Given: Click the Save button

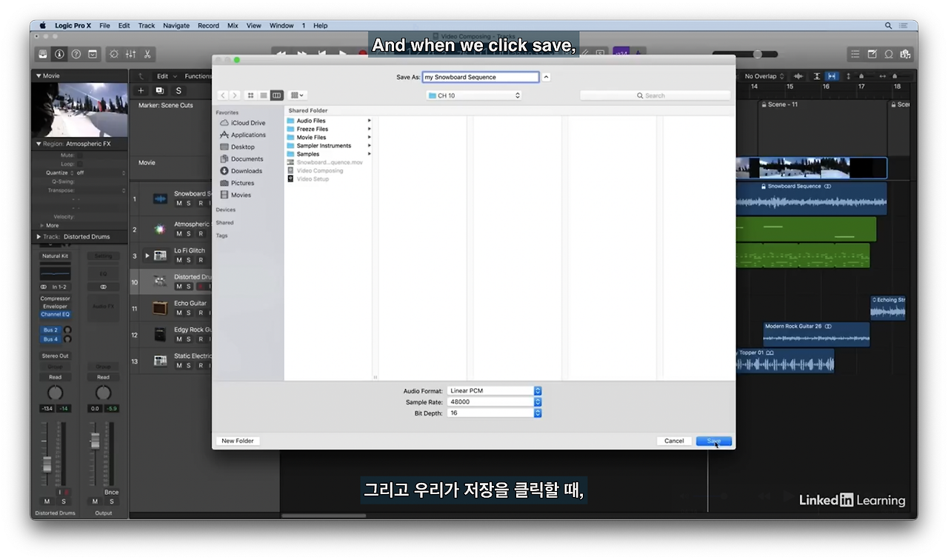Looking at the screenshot, I should [x=714, y=441].
